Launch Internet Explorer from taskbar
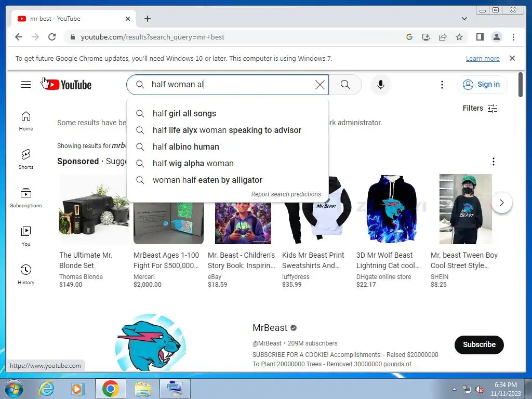532x399 pixels. 46,389
